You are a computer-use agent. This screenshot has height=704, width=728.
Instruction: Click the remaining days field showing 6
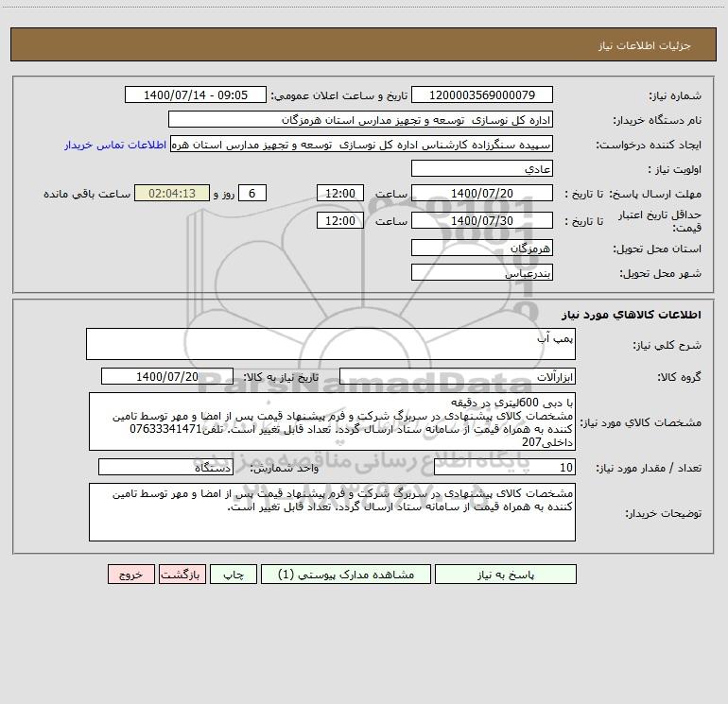pos(252,193)
